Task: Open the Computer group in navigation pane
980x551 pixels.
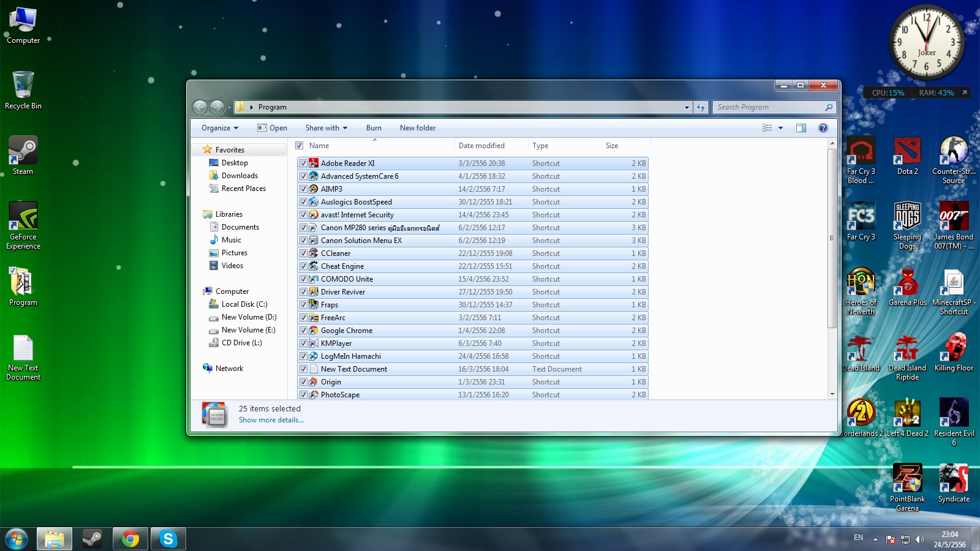Action: [x=232, y=291]
